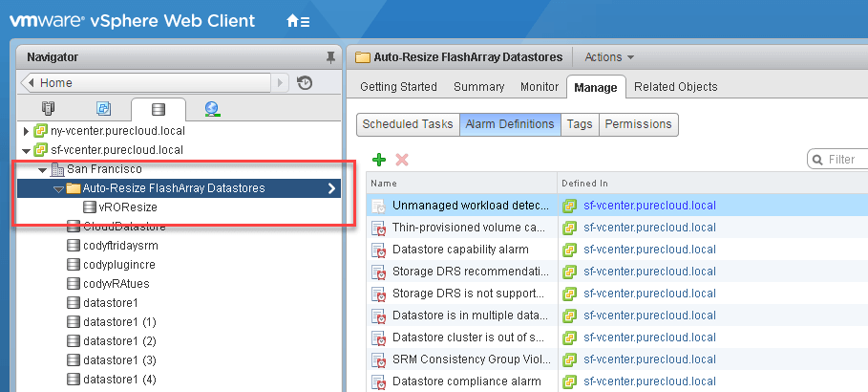Expand the ny-vcenter.purecloud.local tree node
This screenshot has height=392, width=868.
point(26,131)
